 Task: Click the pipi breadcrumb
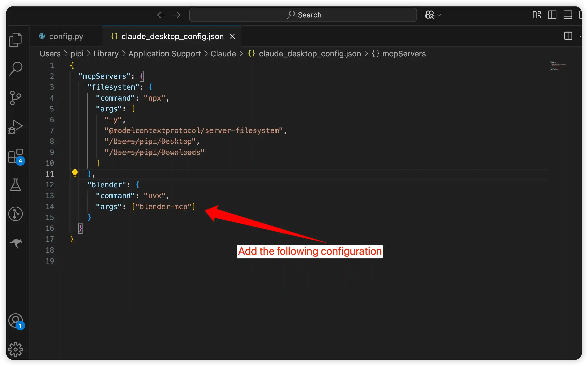pos(77,54)
